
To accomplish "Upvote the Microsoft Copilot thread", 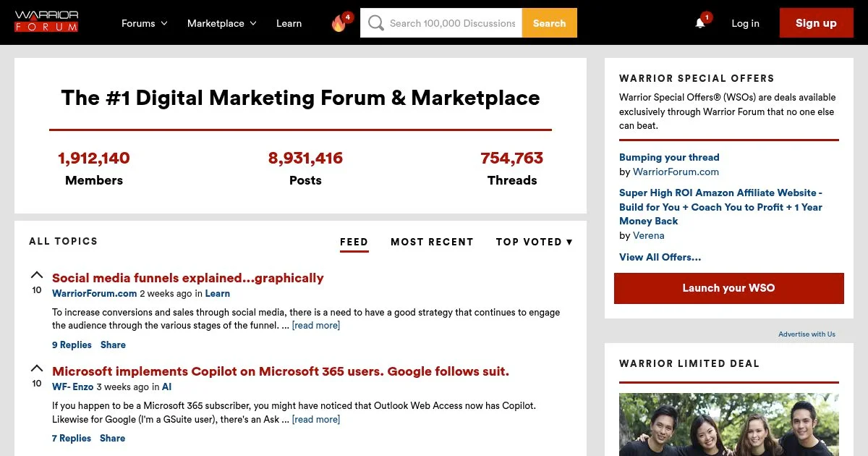I will [37, 368].
